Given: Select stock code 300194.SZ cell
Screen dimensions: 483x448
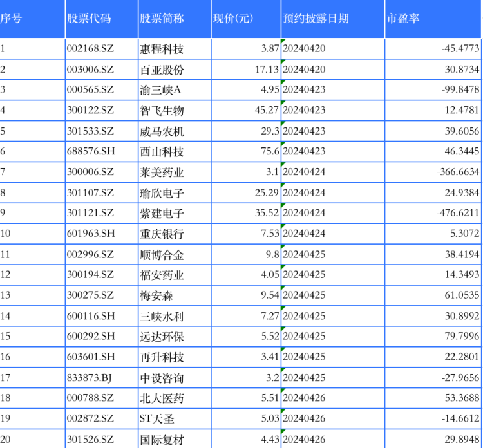Looking at the screenshot, I should [102, 275].
